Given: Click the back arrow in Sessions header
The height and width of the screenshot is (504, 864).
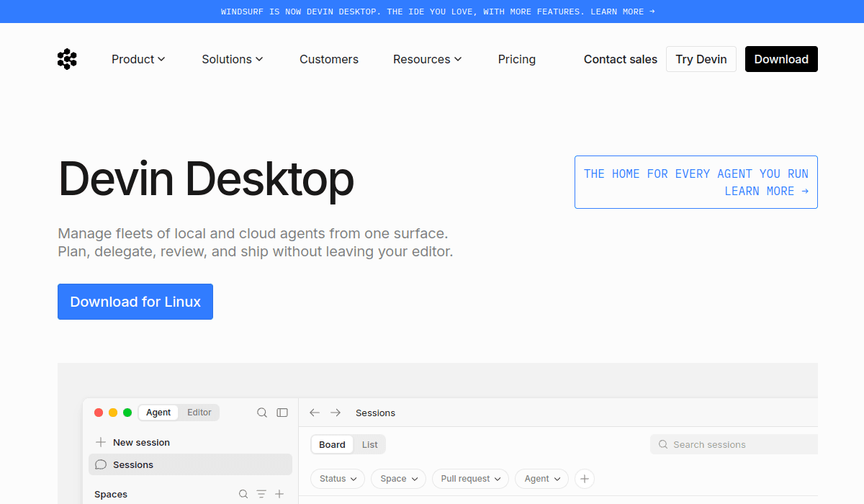Looking at the screenshot, I should click(x=315, y=413).
